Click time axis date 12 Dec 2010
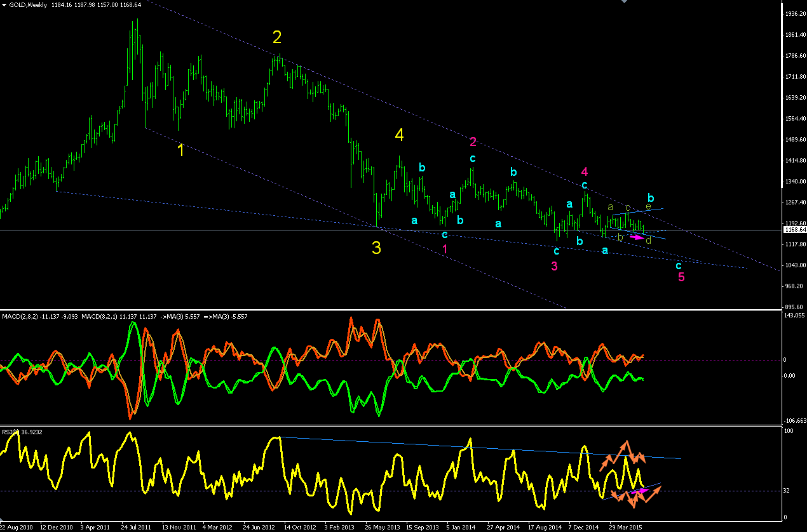 tap(56, 527)
